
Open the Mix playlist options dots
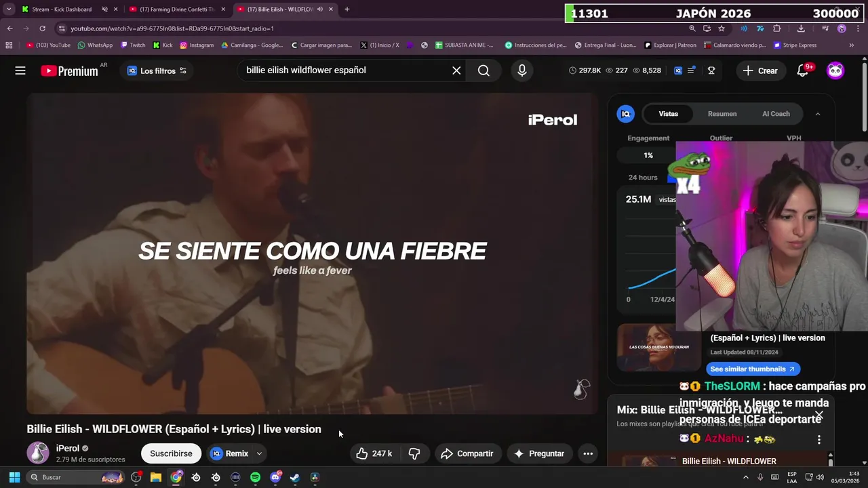click(x=818, y=439)
